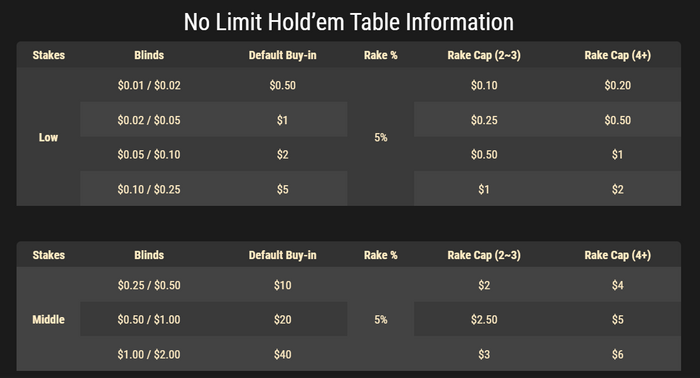Viewport: 700px width, 378px height.
Task: Select the $6 rake cap (4+) value
Action: (x=617, y=354)
